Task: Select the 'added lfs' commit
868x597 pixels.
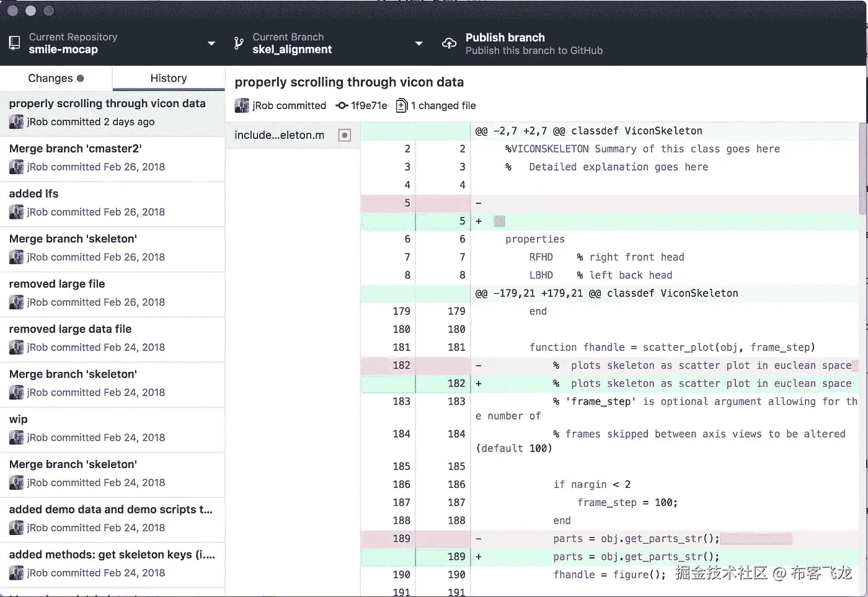Action: (x=112, y=204)
